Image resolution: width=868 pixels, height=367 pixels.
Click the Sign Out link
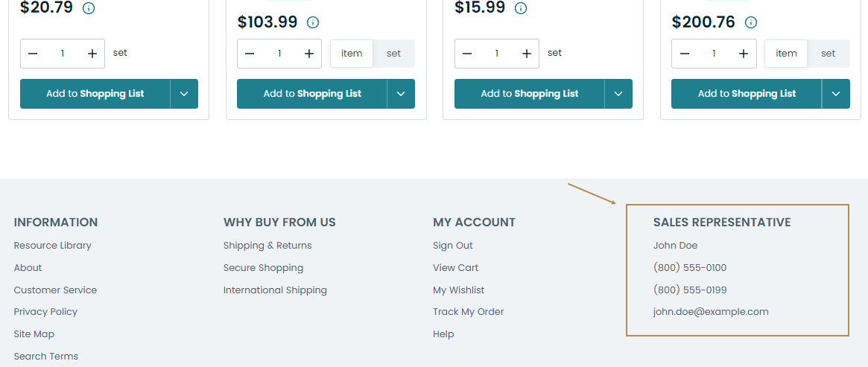(x=453, y=246)
